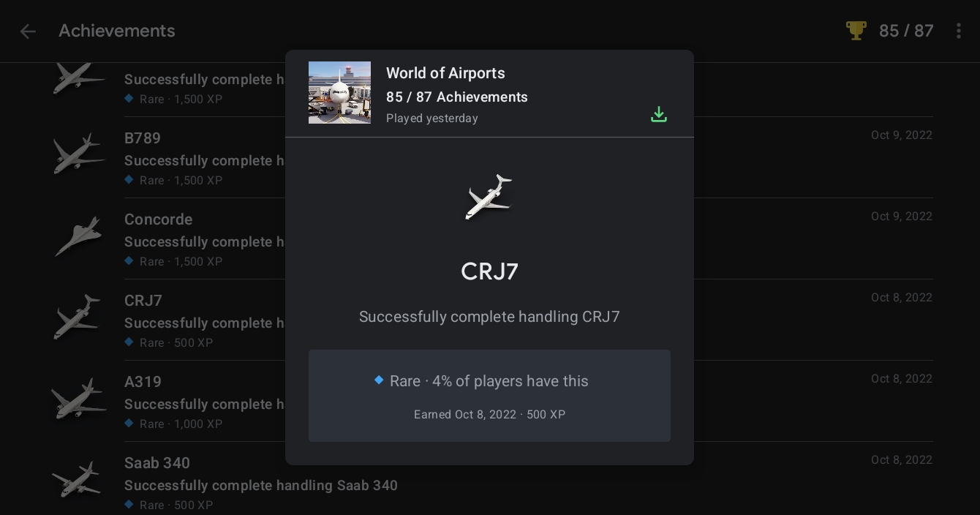Click the 85 / 87 Achievements text in dialog

(x=457, y=97)
